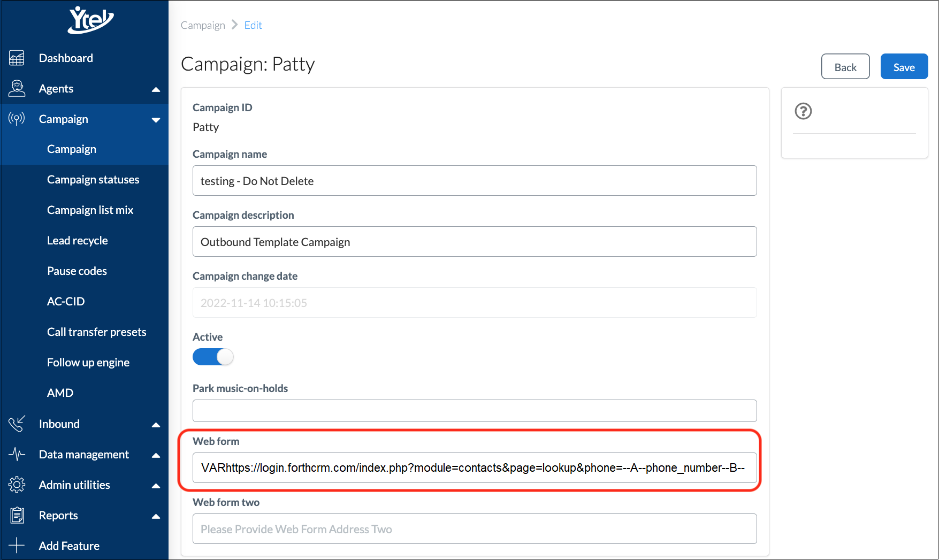Click the Web form two field
This screenshot has width=939, height=560.
475,529
